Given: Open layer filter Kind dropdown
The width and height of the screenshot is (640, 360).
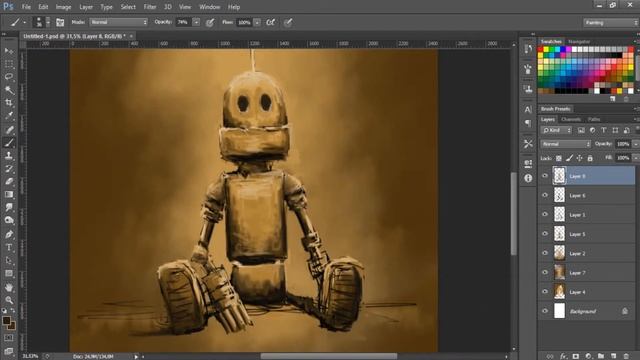Looking at the screenshot, I should [557, 130].
